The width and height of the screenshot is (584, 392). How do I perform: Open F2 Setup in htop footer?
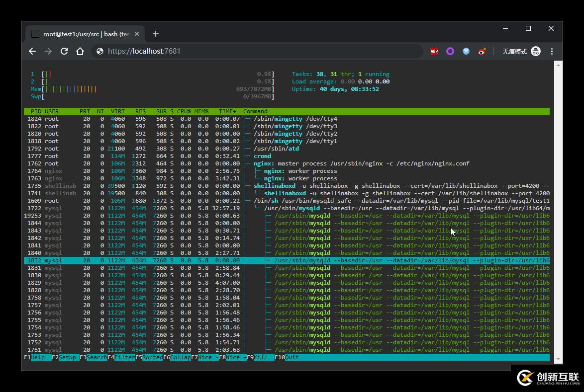pos(68,357)
